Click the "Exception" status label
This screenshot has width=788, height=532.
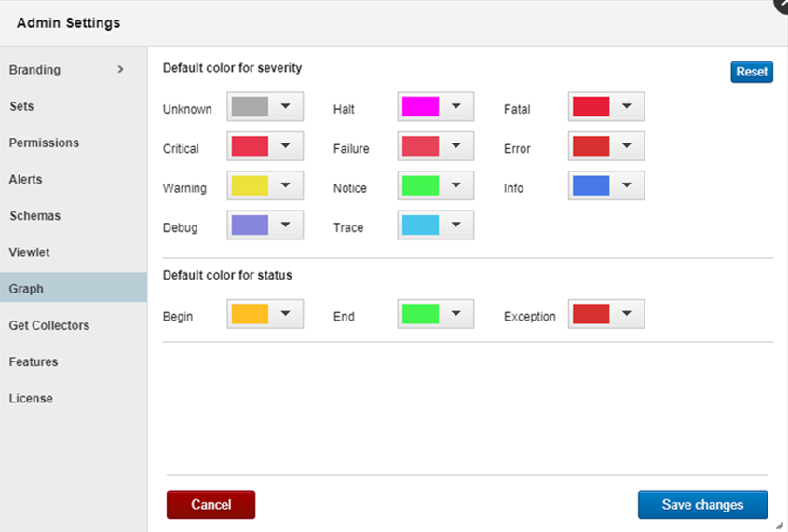(x=530, y=316)
